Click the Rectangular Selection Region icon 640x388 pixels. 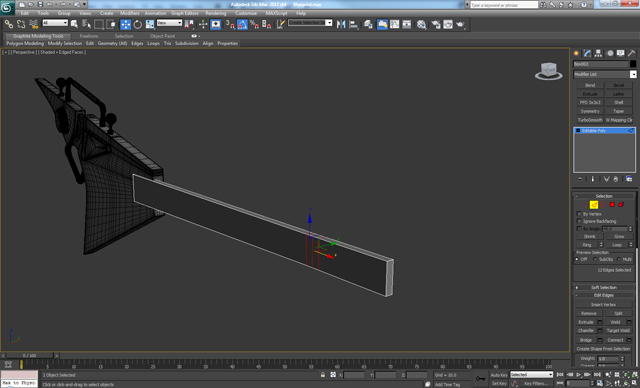click(x=99, y=24)
